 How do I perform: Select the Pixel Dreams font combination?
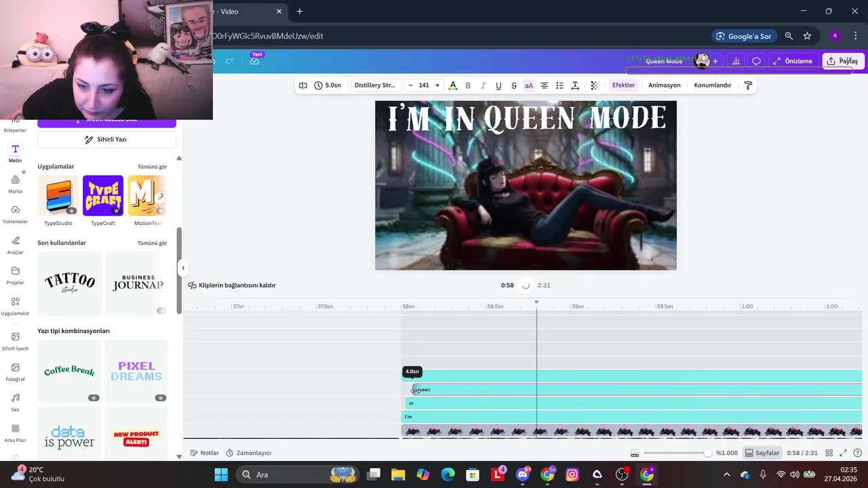point(137,371)
